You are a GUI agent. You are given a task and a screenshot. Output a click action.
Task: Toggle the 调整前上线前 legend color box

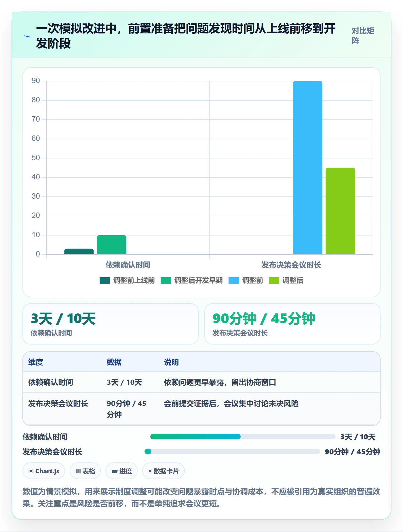pyautogui.click(x=105, y=280)
